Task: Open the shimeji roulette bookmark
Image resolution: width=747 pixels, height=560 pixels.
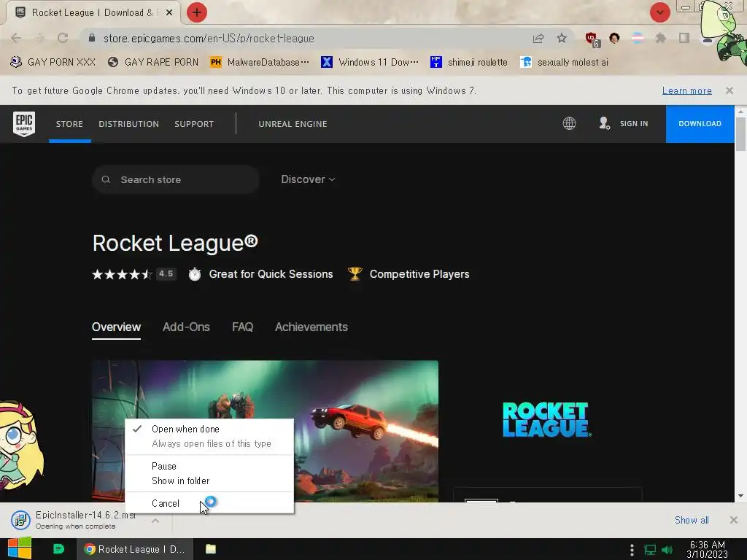Action: click(x=469, y=63)
